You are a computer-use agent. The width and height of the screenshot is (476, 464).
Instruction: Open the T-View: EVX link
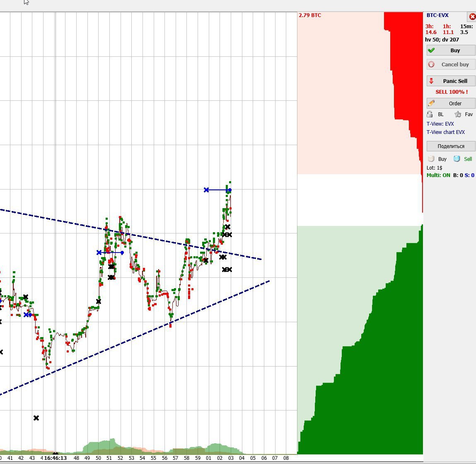[440, 124]
